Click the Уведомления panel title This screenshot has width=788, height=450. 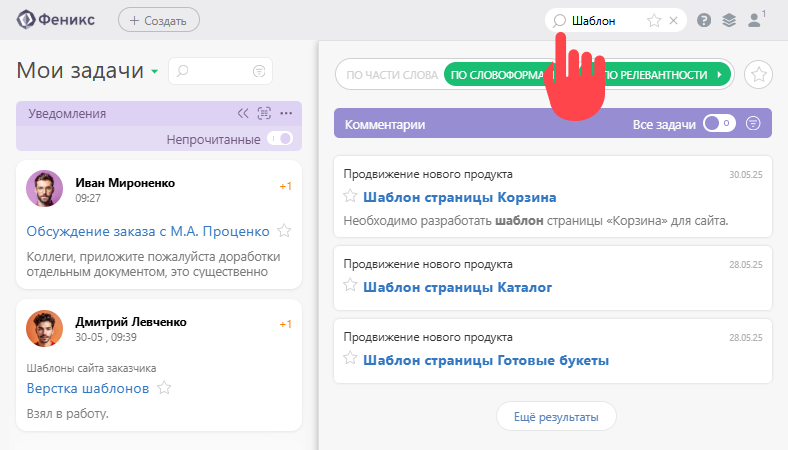[x=67, y=114]
